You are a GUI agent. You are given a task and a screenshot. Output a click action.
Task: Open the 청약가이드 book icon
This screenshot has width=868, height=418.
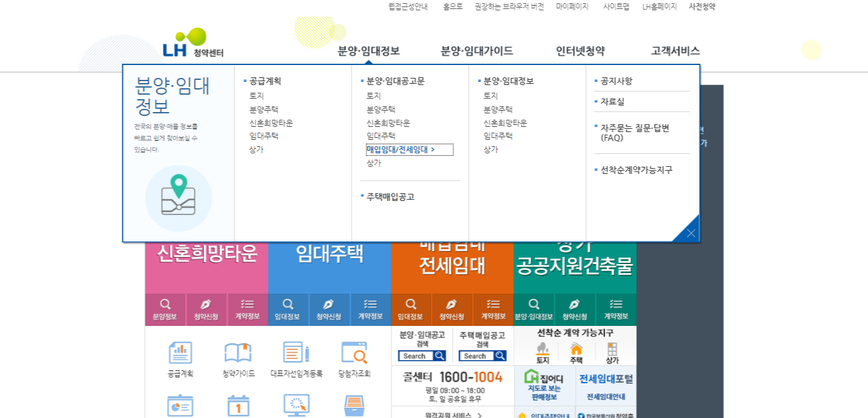[x=239, y=351]
